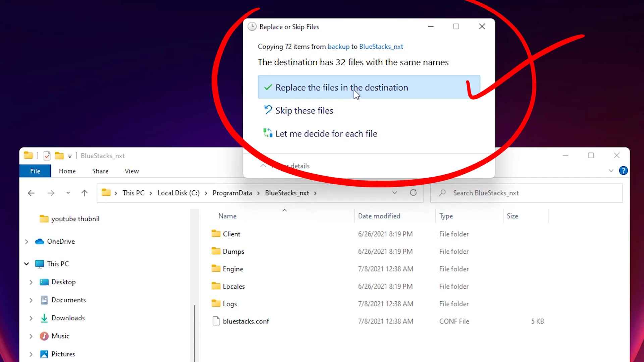The height and width of the screenshot is (362, 644).
Task: Open the Downloads folder
Action: (68, 318)
